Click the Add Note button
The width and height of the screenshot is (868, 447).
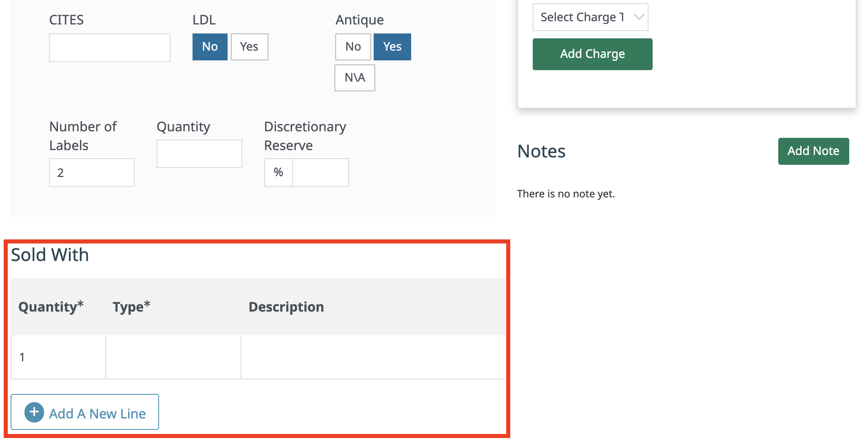click(x=814, y=151)
